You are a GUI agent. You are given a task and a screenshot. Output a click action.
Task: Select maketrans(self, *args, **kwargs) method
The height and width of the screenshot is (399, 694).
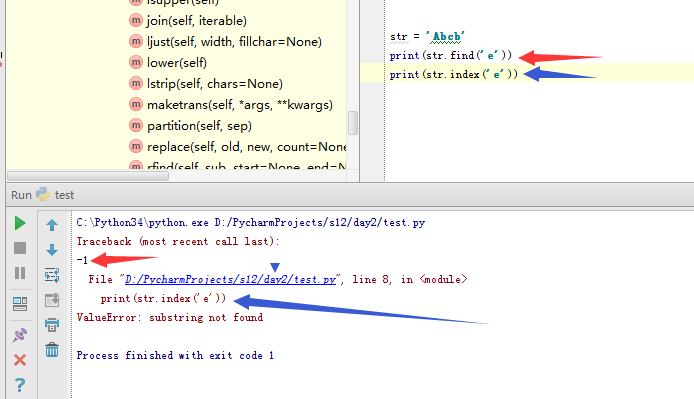tap(239, 105)
